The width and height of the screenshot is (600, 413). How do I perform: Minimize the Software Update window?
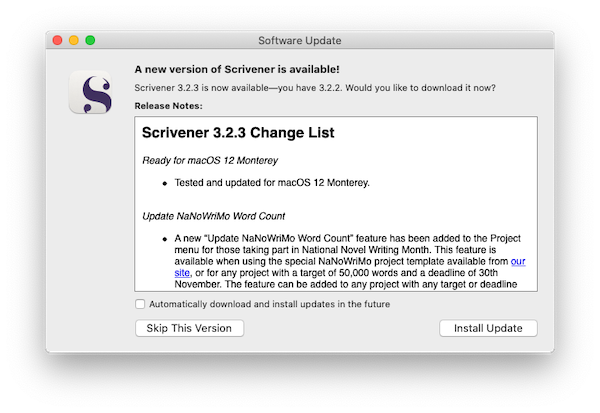coord(74,40)
